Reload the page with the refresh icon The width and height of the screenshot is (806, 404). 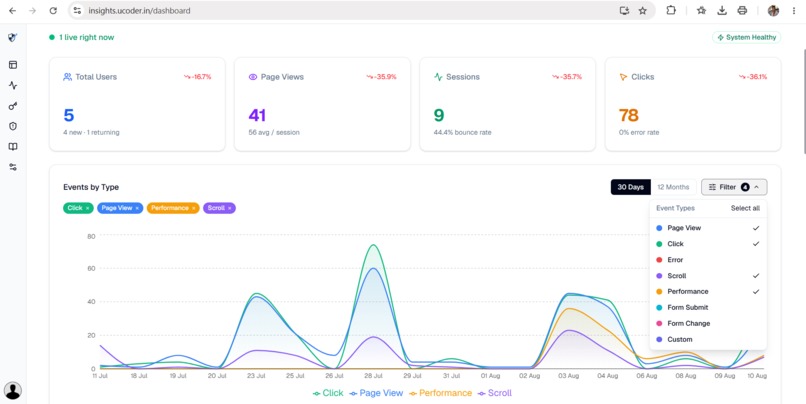53,10
